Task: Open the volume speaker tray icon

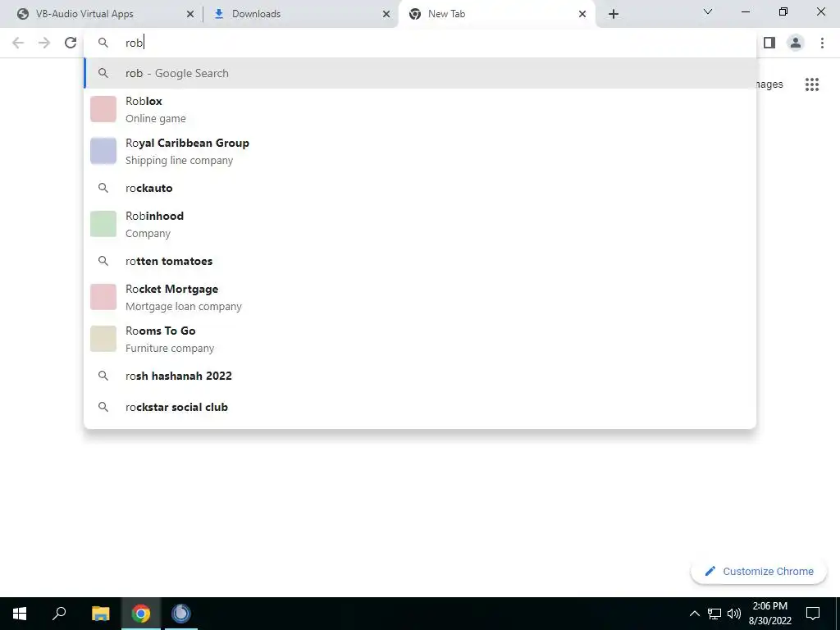Action: 734,614
